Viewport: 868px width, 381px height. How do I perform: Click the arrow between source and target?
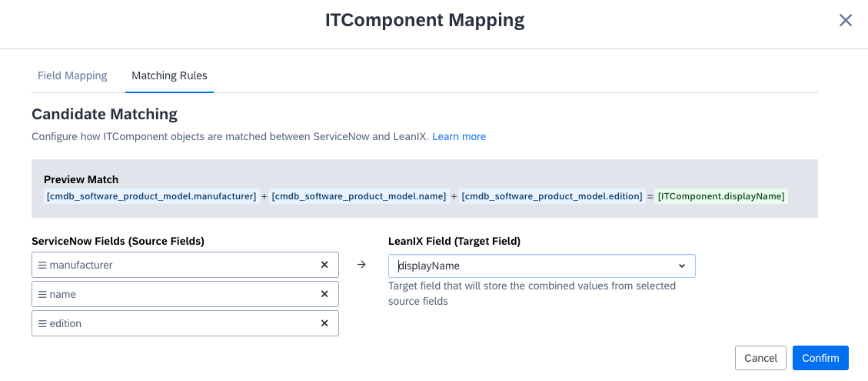pyautogui.click(x=361, y=265)
